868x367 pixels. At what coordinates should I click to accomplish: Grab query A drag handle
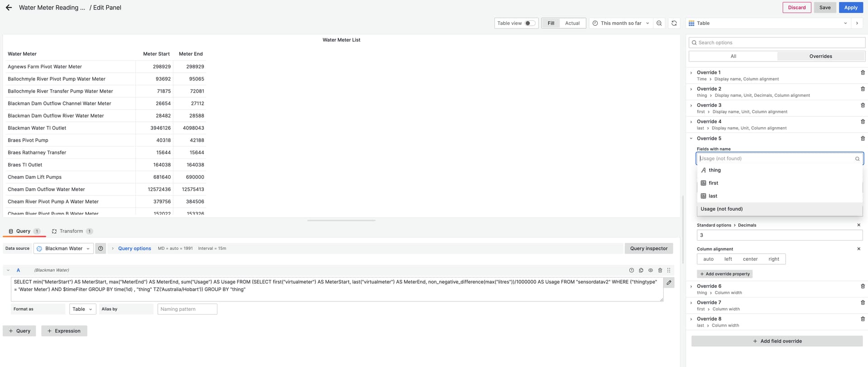[x=669, y=270]
